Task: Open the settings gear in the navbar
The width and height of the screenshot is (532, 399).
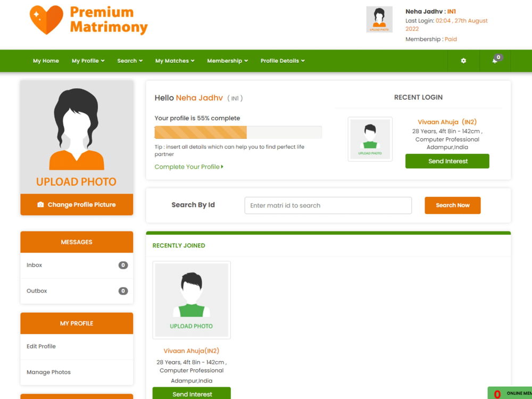Action: 463,61
